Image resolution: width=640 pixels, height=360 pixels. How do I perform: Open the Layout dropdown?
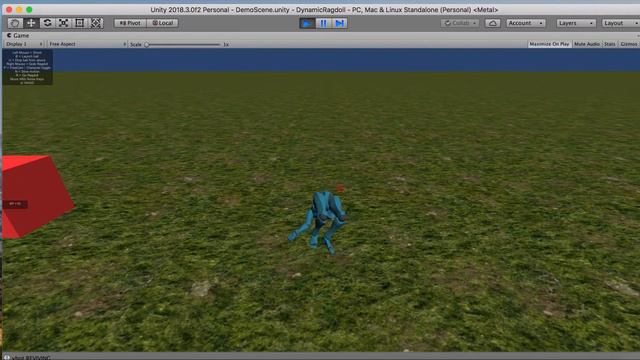620,23
